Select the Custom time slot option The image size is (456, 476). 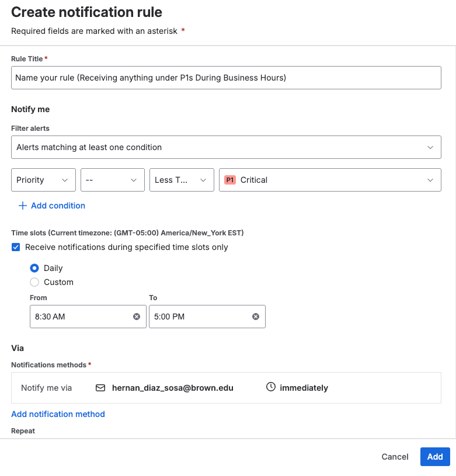pyautogui.click(x=34, y=282)
